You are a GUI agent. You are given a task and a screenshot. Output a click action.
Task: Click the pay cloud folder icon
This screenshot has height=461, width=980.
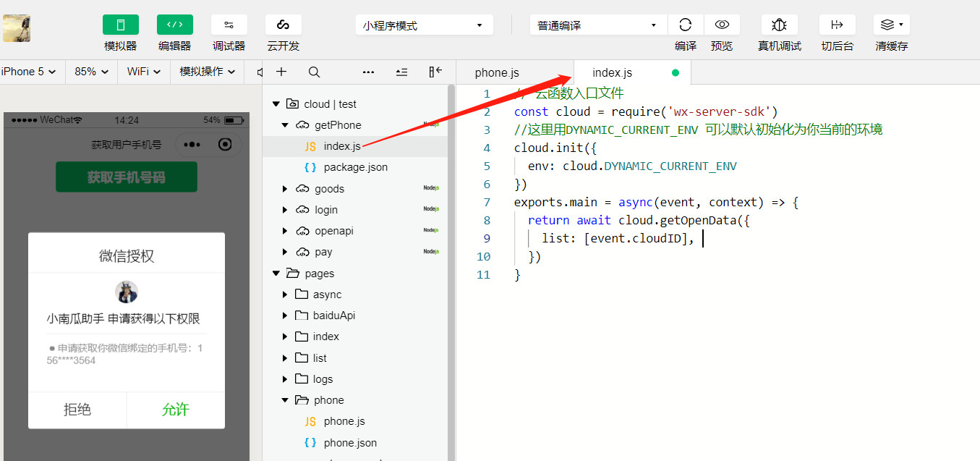[x=303, y=252]
